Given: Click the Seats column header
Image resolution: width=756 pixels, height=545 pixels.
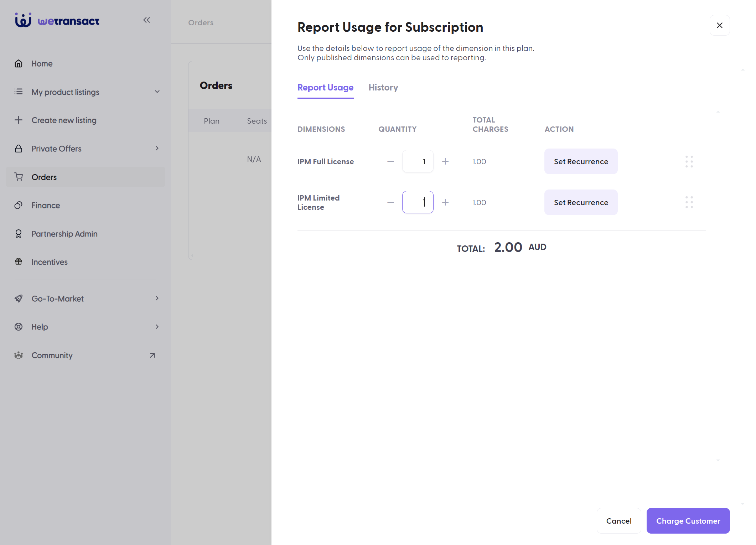Looking at the screenshot, I should 257,121.
